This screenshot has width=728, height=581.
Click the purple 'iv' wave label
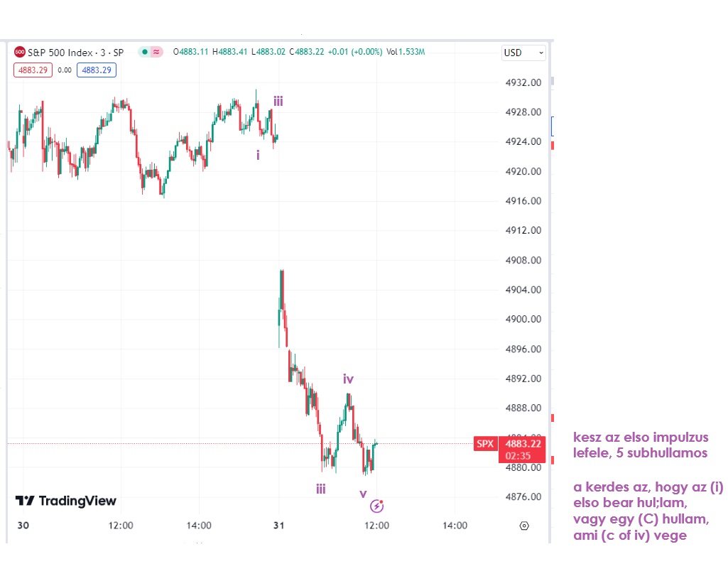[x=348, y=379]
